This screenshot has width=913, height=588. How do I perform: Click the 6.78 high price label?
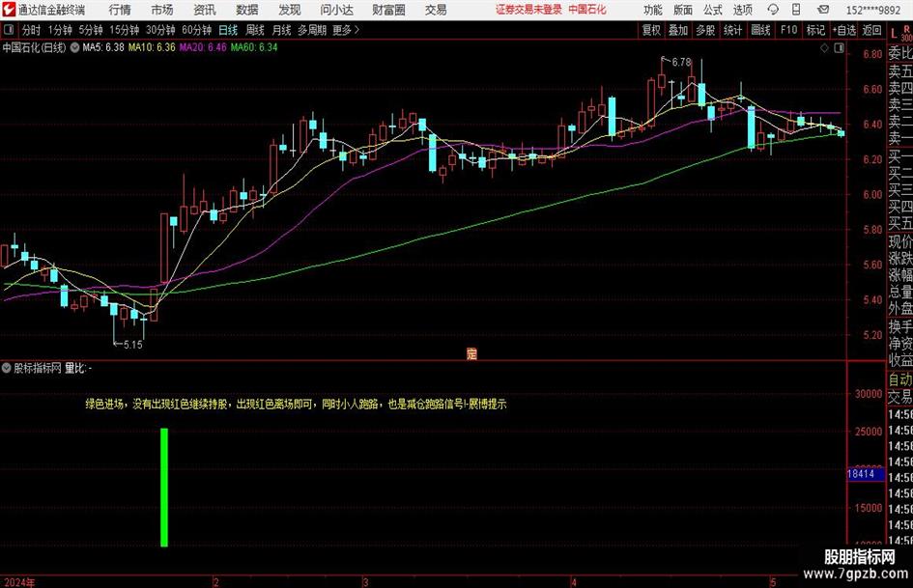[681, 62]
